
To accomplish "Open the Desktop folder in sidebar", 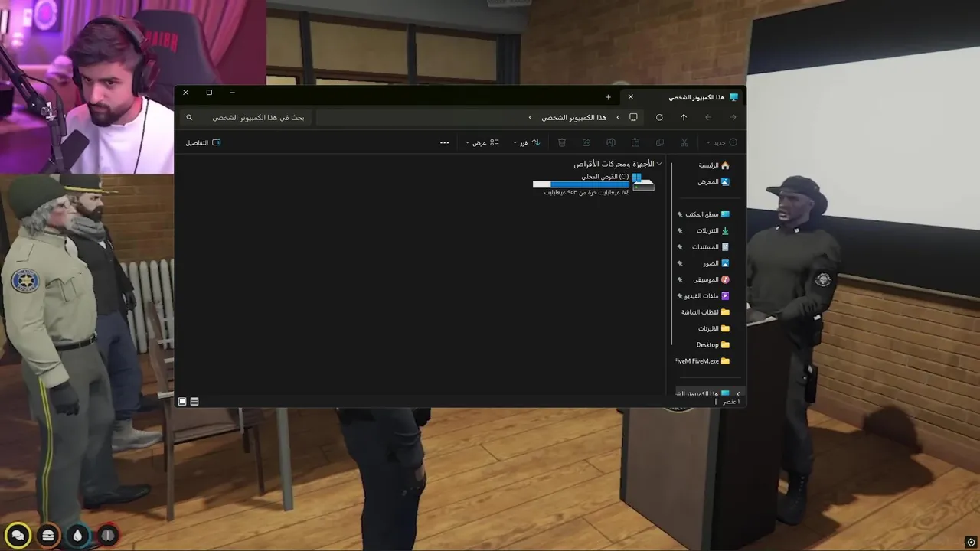I will point(713,344).
